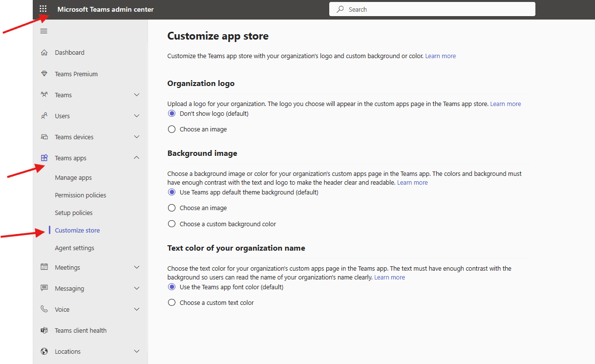The image size is (595, 364).
Task: Collapse the Teams apps section
Action: (x=136, y=157)
